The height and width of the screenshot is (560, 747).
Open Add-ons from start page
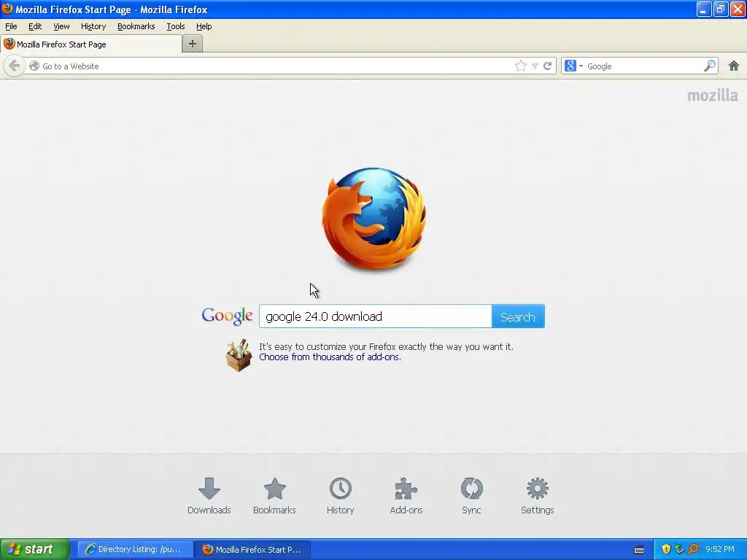click(406, 496)
